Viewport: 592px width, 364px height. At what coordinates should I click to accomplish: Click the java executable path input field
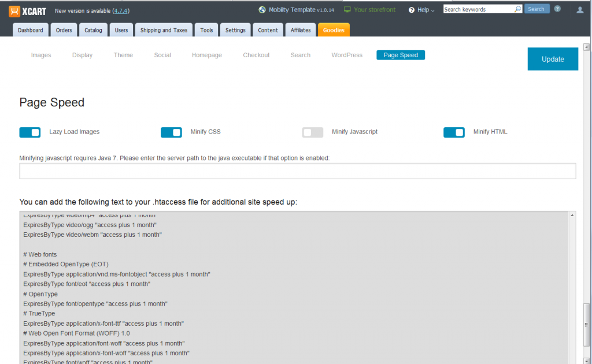[298, 171]
